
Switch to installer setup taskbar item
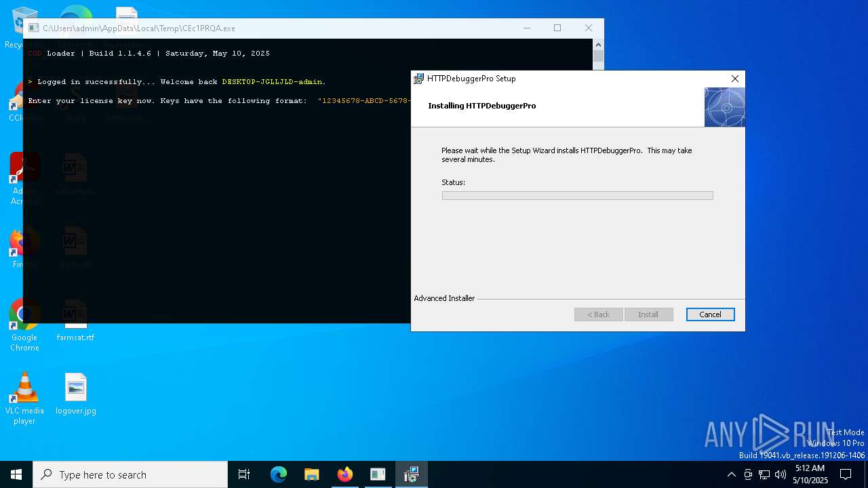[411, 474]
